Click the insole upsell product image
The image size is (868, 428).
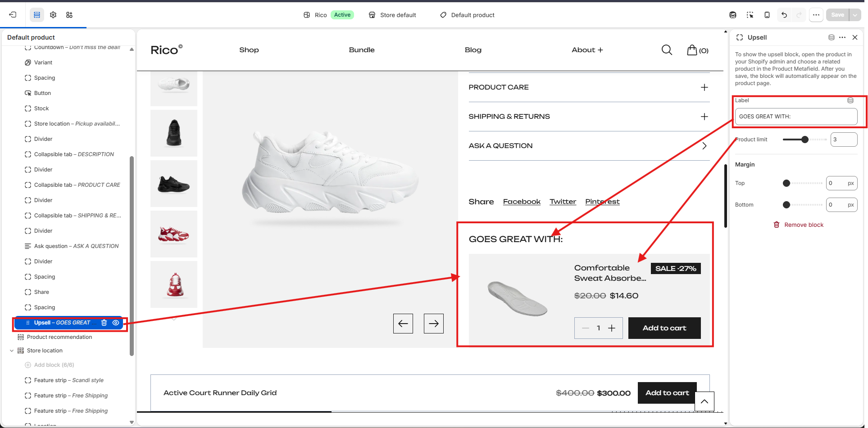pyautogui.click(x=518, y=298)
